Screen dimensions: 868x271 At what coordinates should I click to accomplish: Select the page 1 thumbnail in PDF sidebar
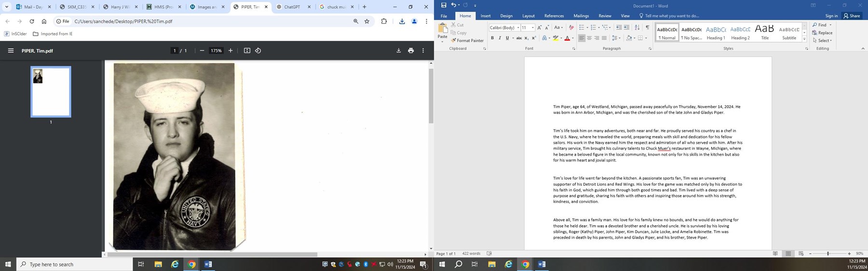click(x=51, y=92)
